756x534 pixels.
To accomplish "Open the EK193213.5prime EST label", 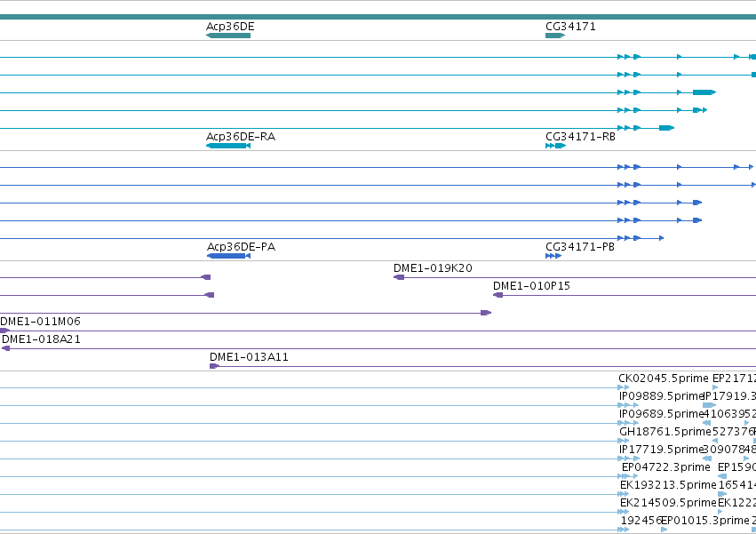I will tap(668, 485).
